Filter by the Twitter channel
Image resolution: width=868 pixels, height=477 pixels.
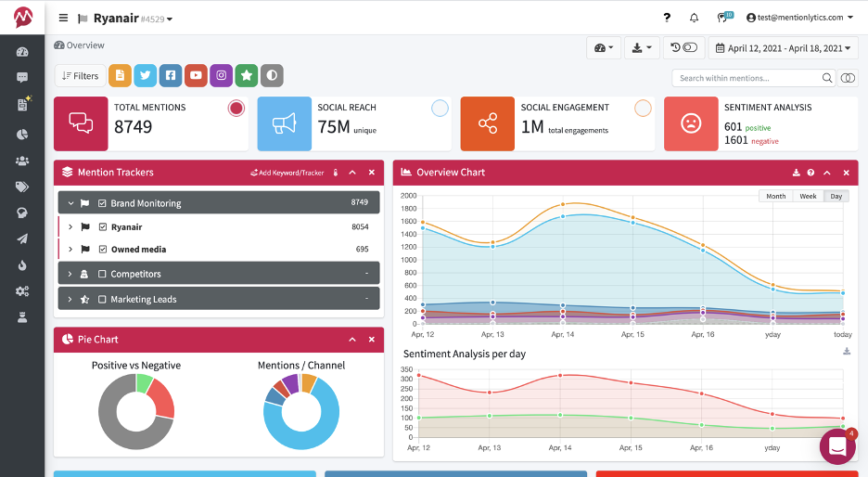(145, 75)
